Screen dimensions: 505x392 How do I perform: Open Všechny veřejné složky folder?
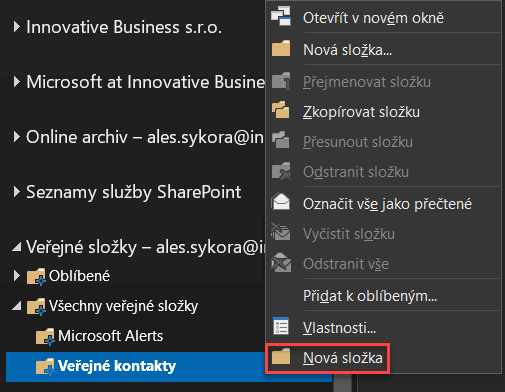tap(123, 306)
